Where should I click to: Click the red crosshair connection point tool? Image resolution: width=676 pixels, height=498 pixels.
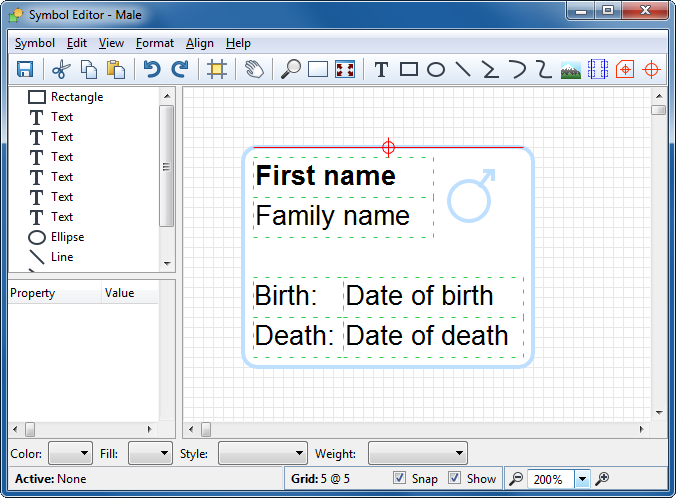click(651, 69)
